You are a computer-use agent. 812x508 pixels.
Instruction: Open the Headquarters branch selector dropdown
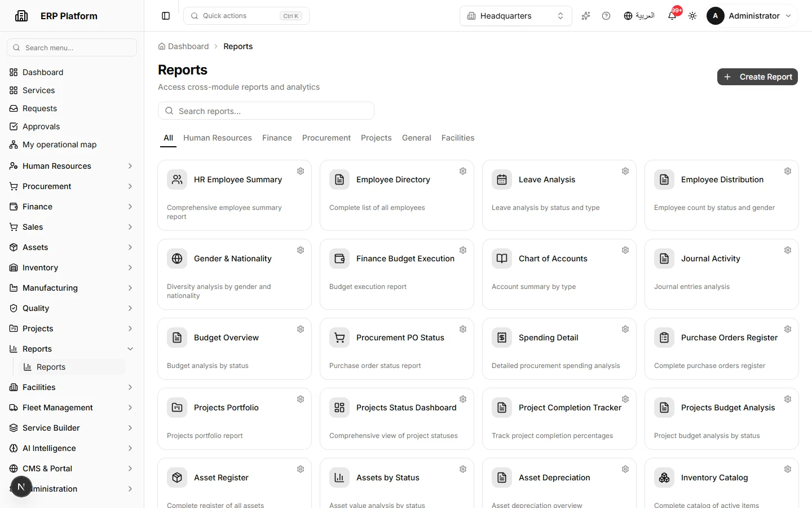click(x=516, y=16)
